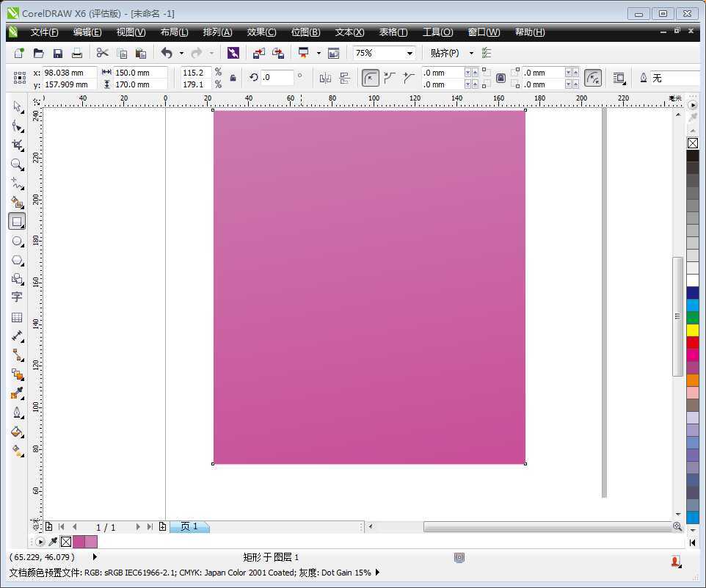Mirror the rectangle horizontally
Screen dimensions: 706x588
[x=325, y=78]
